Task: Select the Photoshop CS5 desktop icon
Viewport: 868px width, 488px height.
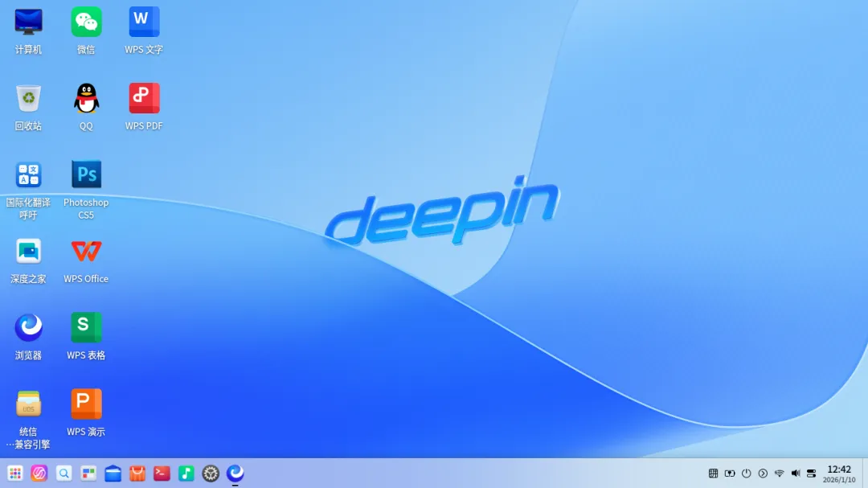Action: [86, 190]
